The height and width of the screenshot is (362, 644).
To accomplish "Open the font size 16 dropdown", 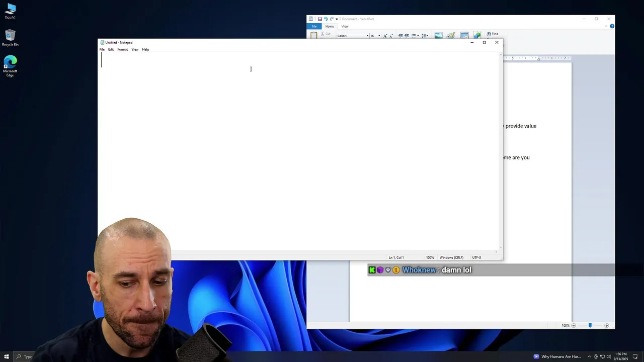I will point(379,36).
